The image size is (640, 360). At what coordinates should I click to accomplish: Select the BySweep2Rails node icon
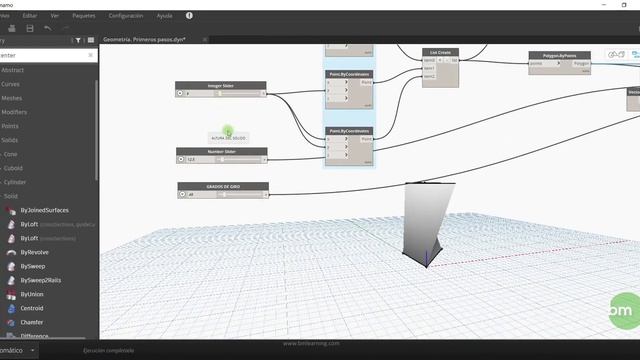point(11,280)
